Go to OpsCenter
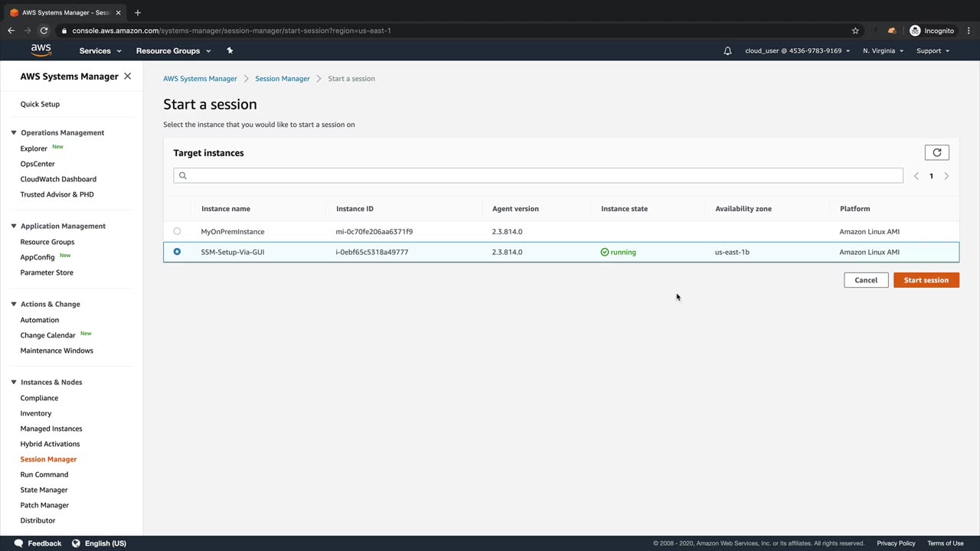This screenshot has width=980, height=551. pos(38,164)
